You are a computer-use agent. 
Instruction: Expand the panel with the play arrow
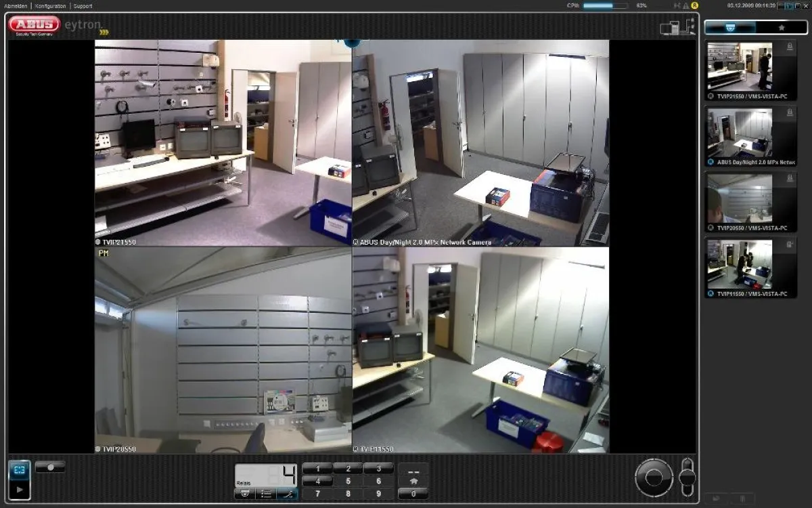(x=19, y=489)
